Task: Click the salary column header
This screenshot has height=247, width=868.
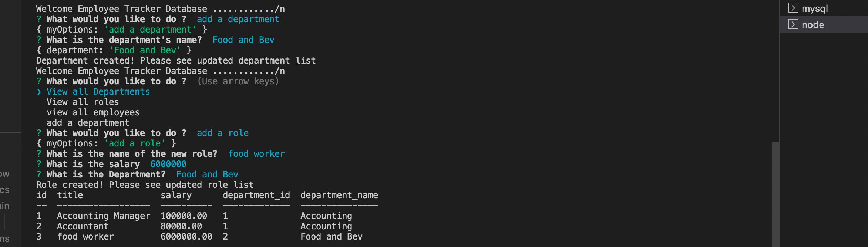Action: point(176,195)
